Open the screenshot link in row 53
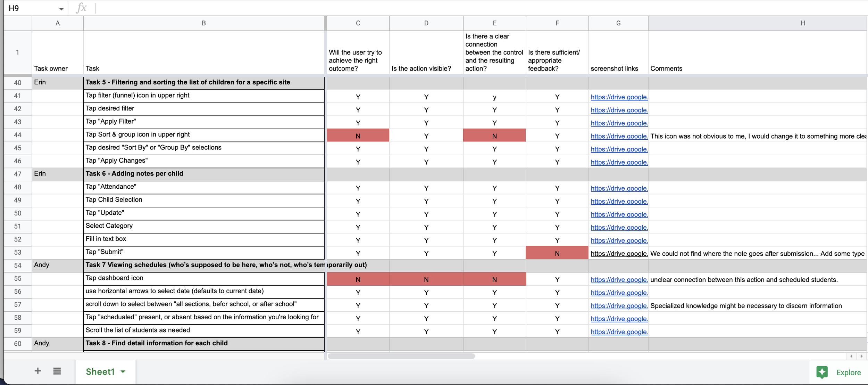Image resolution: width=868 pixels, height=385 pixels. (x=619, y=254)
